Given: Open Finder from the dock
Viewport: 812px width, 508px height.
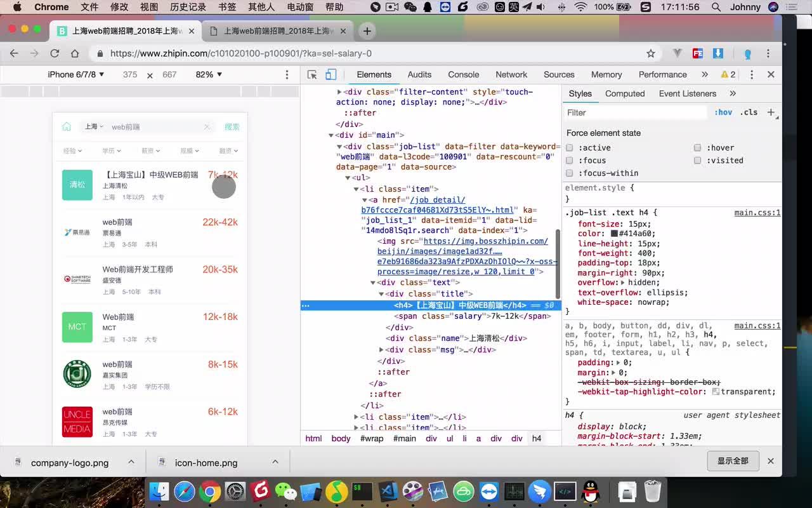Looking at the screenshot, I should pyautogui.click(x=159, y=491).
